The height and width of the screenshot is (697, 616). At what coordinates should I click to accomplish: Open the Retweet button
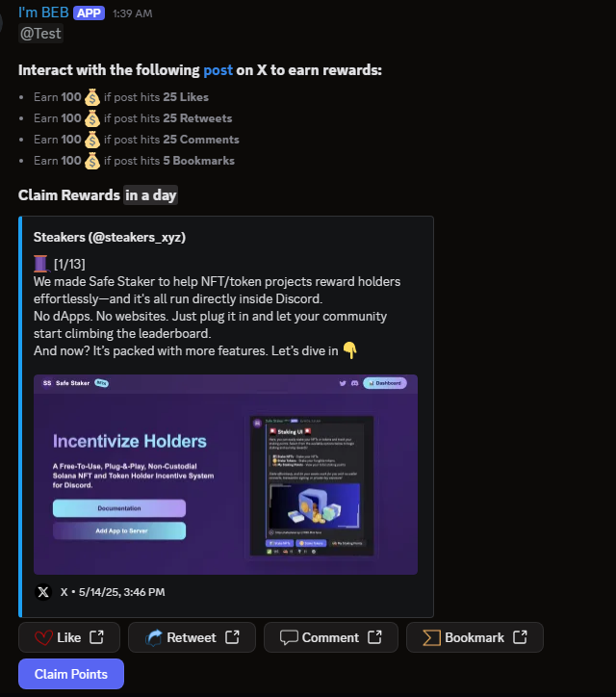pos(192,637)
